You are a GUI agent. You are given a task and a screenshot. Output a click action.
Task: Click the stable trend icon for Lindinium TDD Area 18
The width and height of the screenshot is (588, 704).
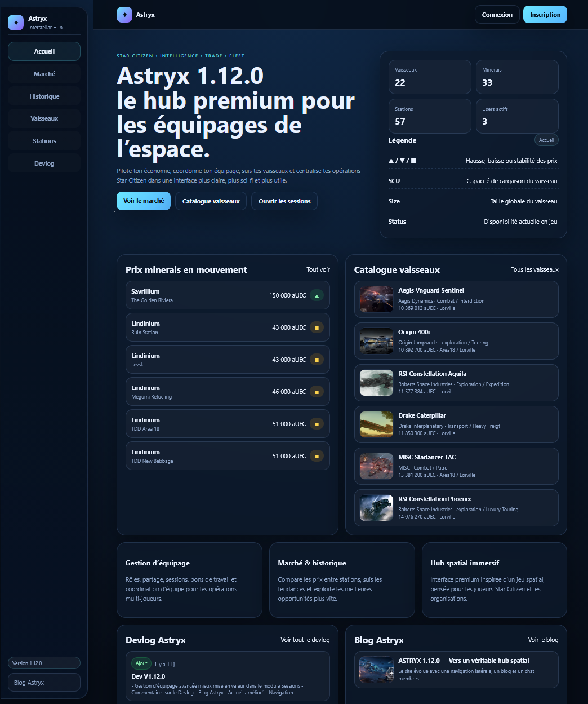317,424
